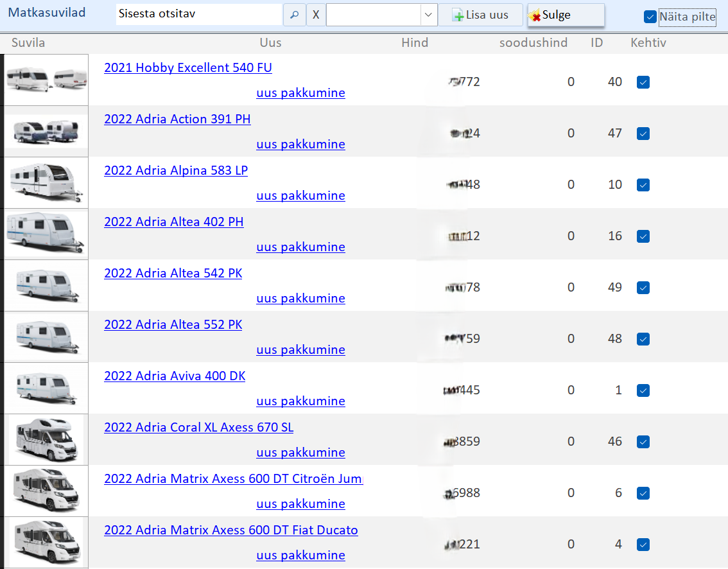Click ID value 47 in Adria Action row
728x569 pixels.
click(615, 134)
